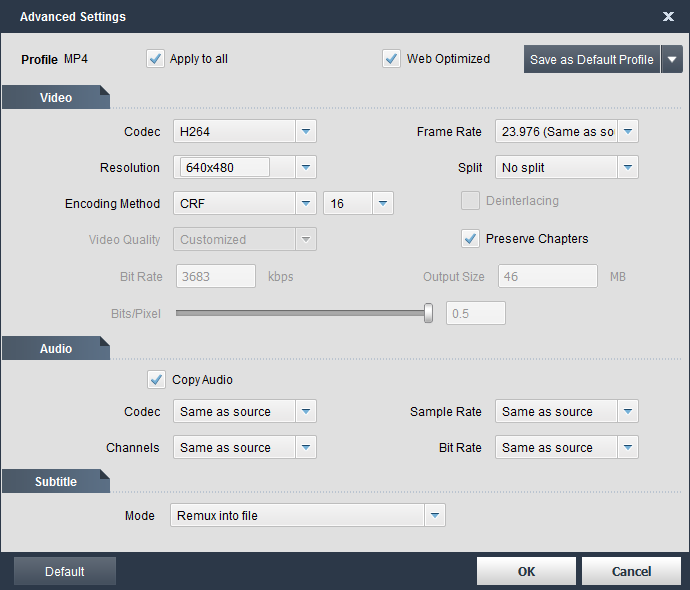
Task: Click the Bit Rate kbps input field
Action: click(x=216, y=276)
